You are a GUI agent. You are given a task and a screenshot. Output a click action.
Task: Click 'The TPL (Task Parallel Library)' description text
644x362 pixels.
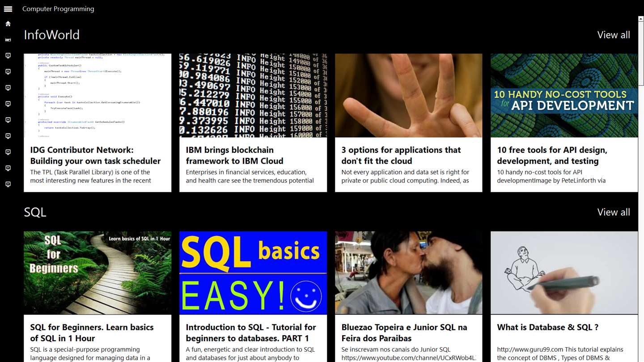[90, 176]
